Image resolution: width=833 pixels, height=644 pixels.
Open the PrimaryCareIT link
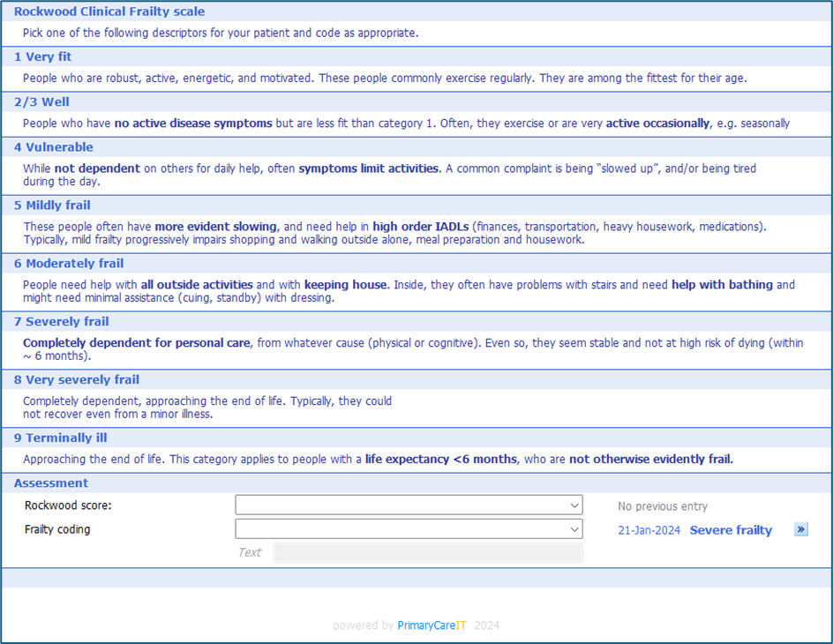(432, 625)
